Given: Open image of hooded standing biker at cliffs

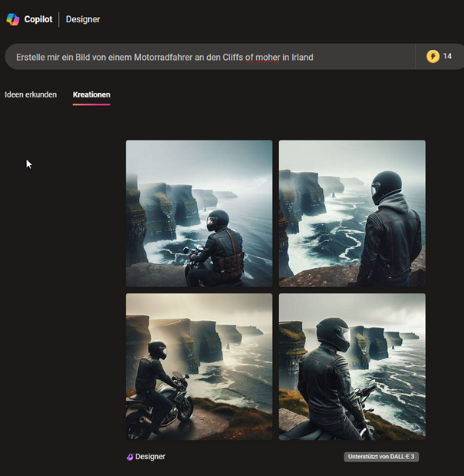Looking at the screenshot, I should [x=352, y=213].
